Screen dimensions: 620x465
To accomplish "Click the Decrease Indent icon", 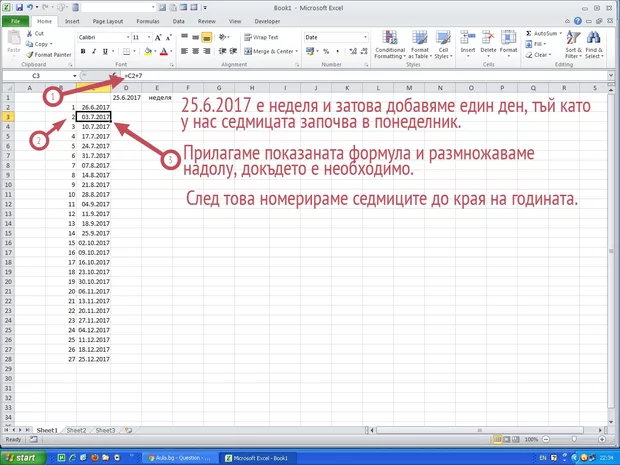I will pyautogui.click(x=223, y=51).
